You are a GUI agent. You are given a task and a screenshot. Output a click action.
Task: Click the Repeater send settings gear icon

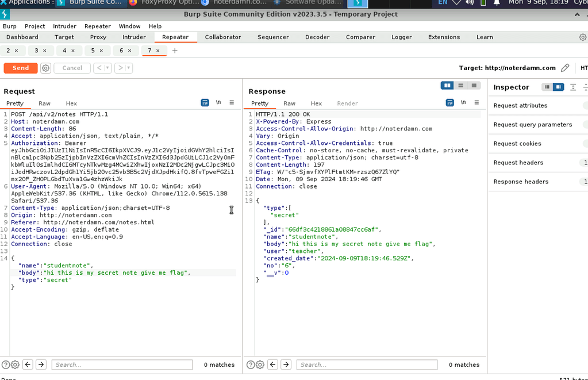46,68
